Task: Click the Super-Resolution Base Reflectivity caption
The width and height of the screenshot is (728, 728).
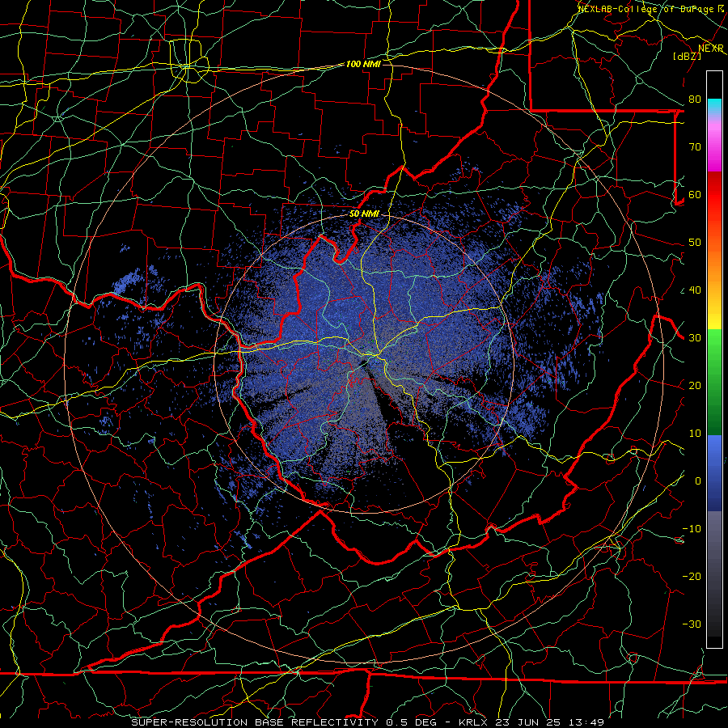Action: point(368,722)
